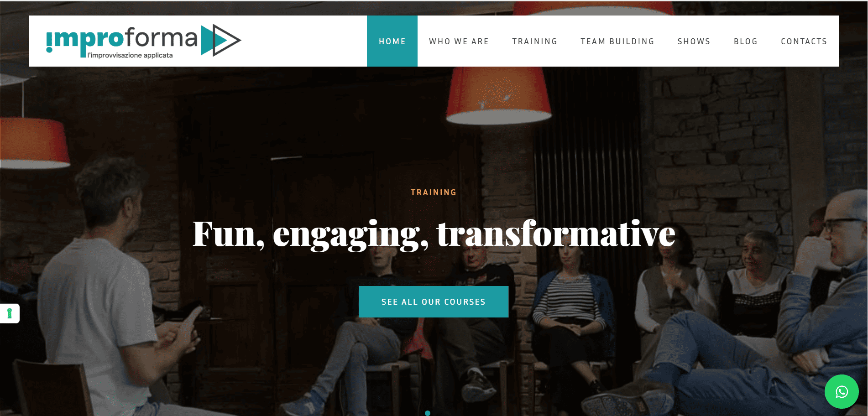This screenshot has width=868, height=416.
Task: Open the Training menu in navbar
Action: tap(534, 41)
